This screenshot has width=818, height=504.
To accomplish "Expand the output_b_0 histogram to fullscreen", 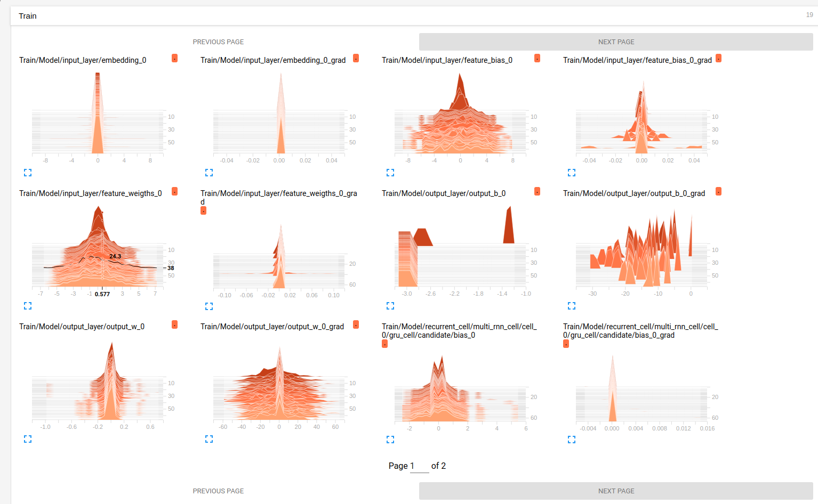I will tap(390, 305).
